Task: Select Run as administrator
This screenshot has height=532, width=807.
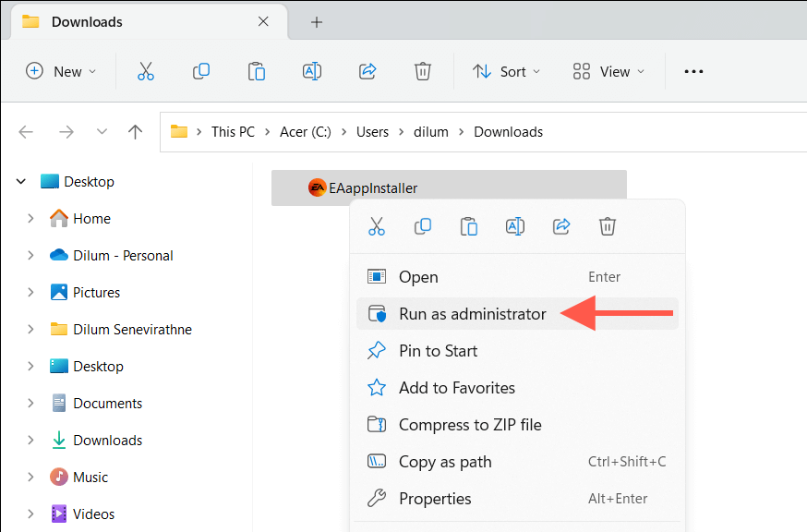Action: coord(472,314)
